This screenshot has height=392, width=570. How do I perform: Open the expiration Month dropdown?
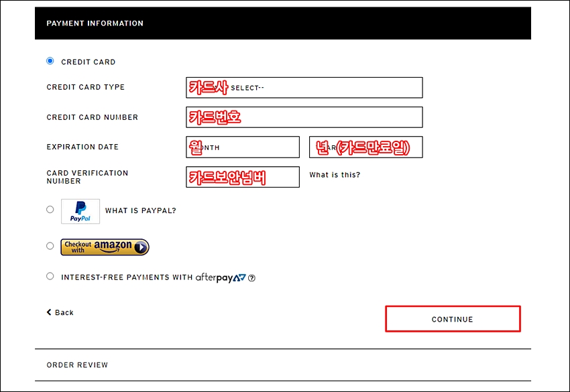pos(243,147)
